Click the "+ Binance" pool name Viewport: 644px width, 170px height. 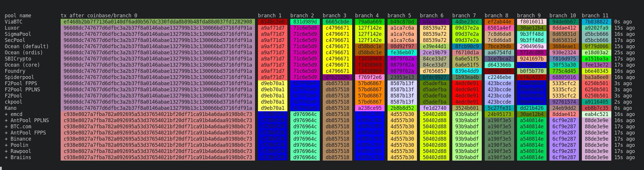point(18,139)
